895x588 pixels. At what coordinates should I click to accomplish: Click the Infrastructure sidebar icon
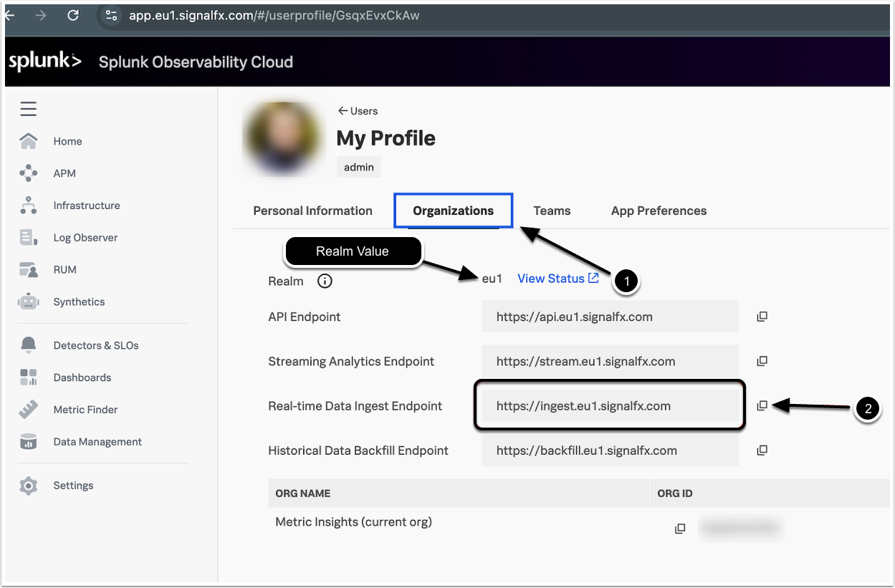tap(28, 206)
